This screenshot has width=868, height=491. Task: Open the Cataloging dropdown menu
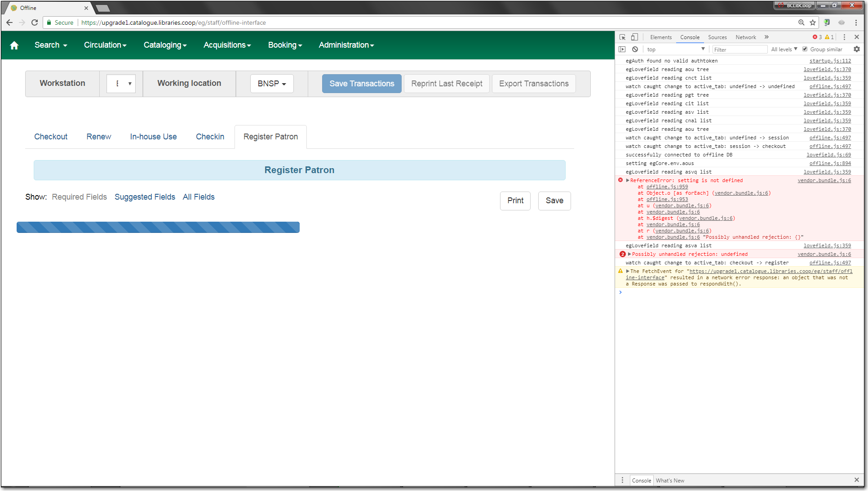click(x=165, y=45)
